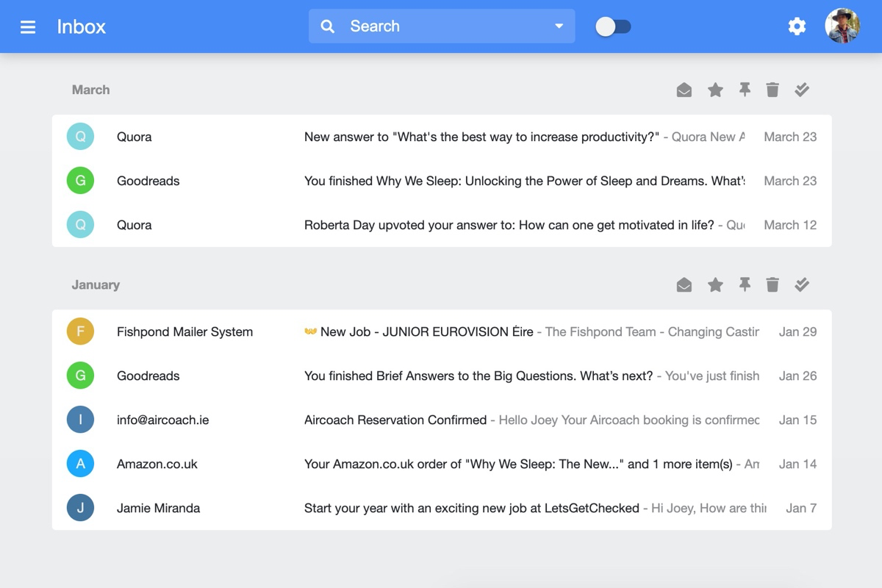Select the Goodreads avatar on March 23 email
The width and height of the screenshot is (882, 588).
pyautogui.click(x=80, y=181)
